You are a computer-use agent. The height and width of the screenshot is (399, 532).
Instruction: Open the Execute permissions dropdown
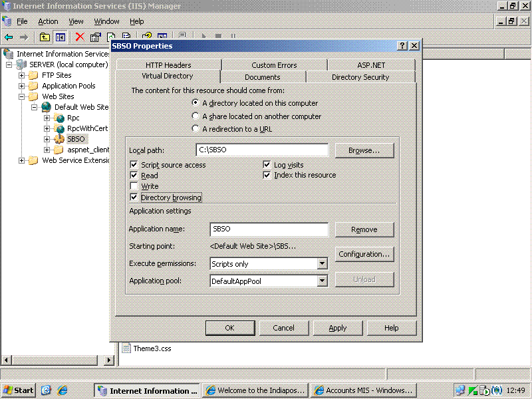tap(323, 263)
